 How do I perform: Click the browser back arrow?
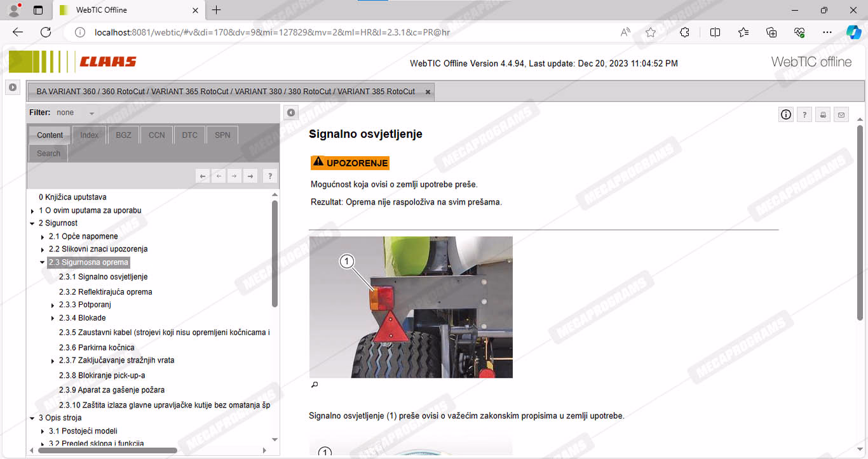click(x=18, y=32)
